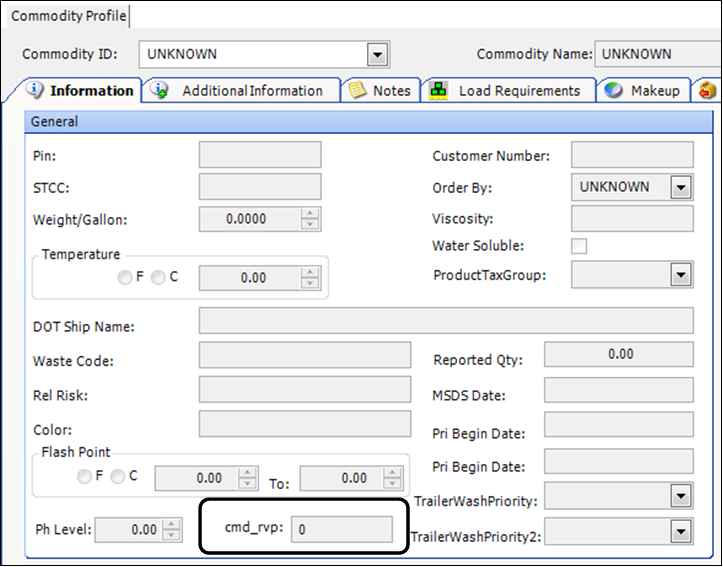The image size is (723, 567).
Task: Click the Temperature value field
Action: coord(250,278)
